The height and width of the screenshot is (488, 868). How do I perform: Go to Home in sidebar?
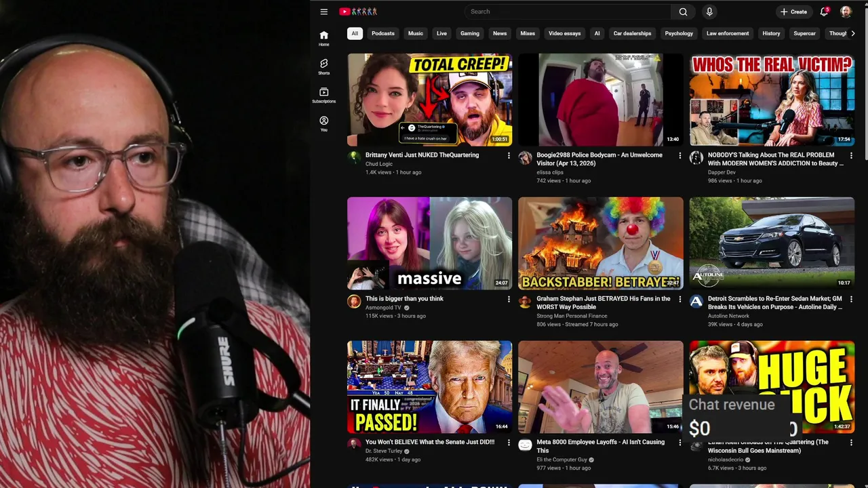[x=324, y=38]
